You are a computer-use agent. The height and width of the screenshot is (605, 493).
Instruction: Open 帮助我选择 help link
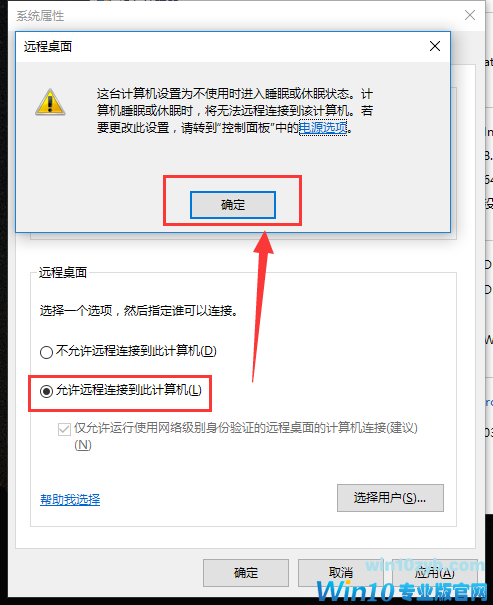[70, 500]
